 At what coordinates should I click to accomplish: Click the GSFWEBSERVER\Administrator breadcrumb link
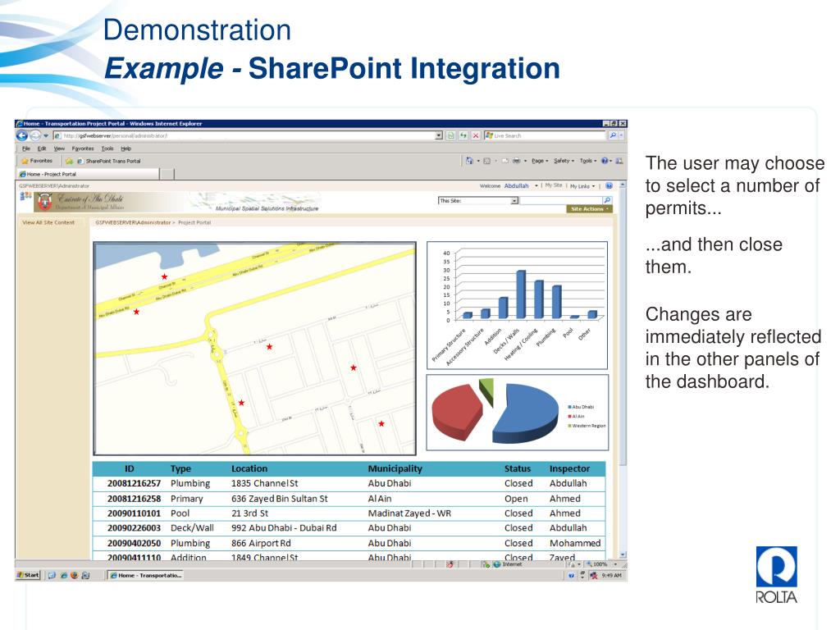[x=132, y=222]
